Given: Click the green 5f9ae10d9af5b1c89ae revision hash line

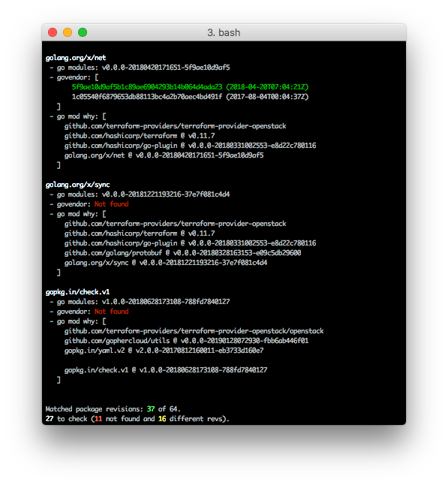Looking at the screenshot, I should [x=190, y=87].
